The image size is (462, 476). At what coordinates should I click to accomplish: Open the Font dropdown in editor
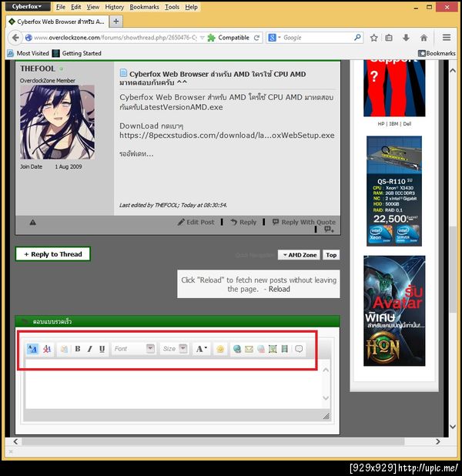tap(133, 349)
